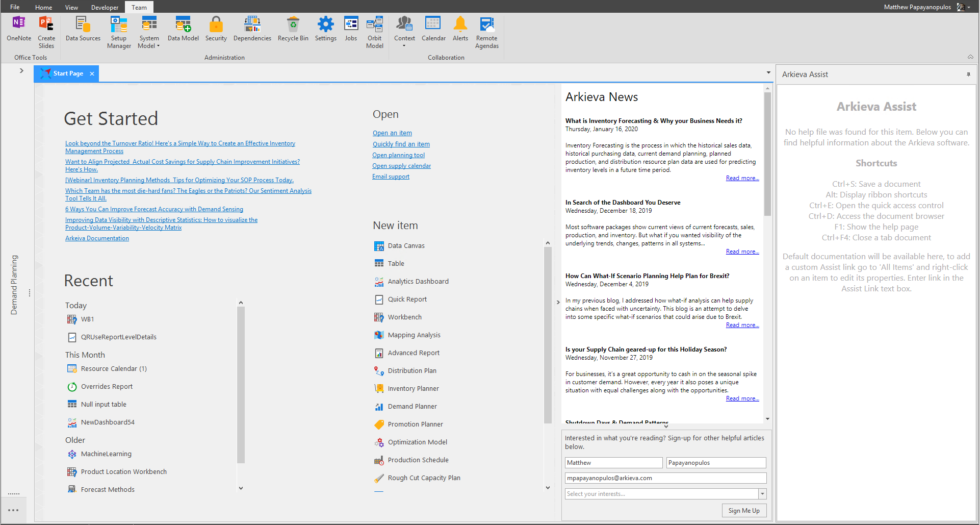Image resolution: width=980 pixels, height=525 pixels.
Task: Open the Orbit Model
Action: [x=375, y=32]
